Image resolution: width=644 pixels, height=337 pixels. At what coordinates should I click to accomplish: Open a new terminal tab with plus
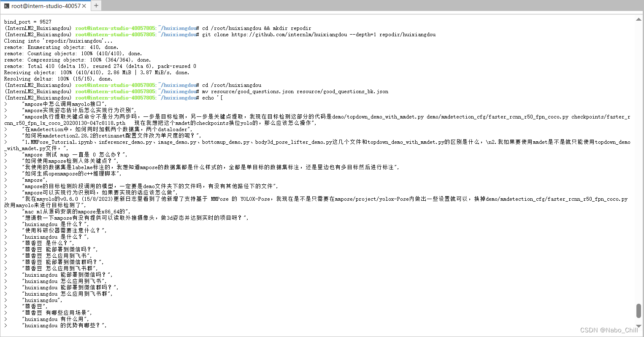click(x=96, y=5)
